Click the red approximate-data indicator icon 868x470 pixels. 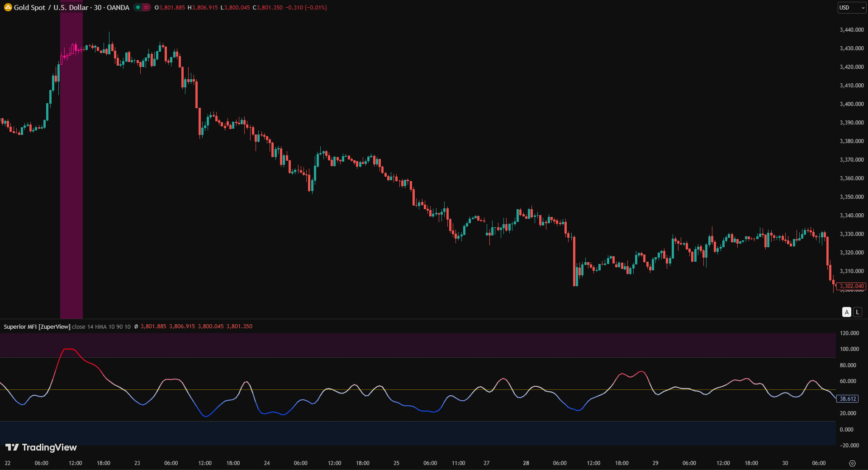146,7
